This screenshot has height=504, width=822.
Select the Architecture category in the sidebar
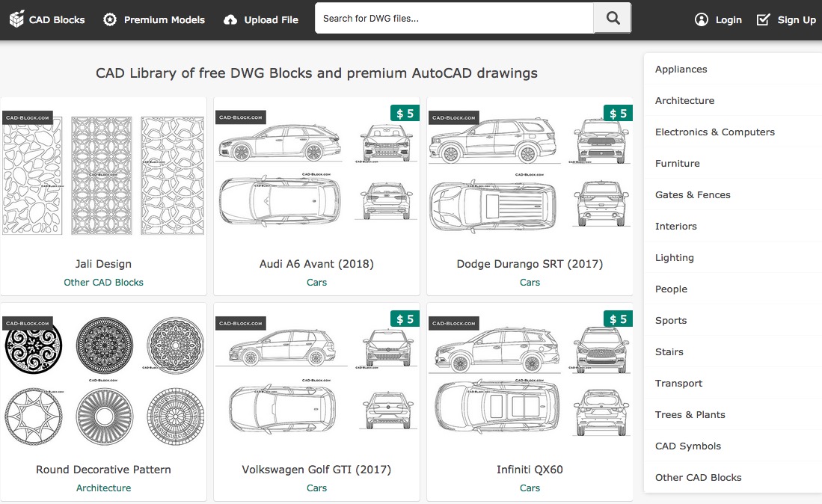[x=733, y=101]
